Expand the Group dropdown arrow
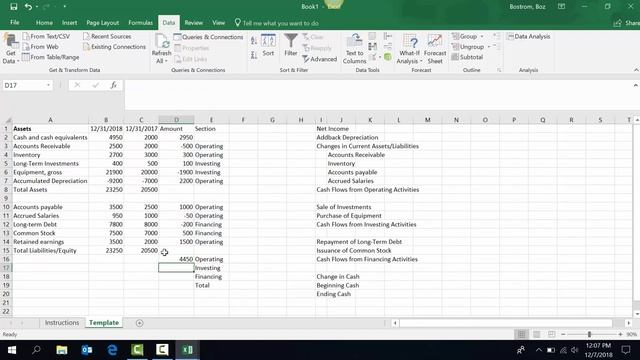The height and width of the screenshot is (360, 640). 482,36
